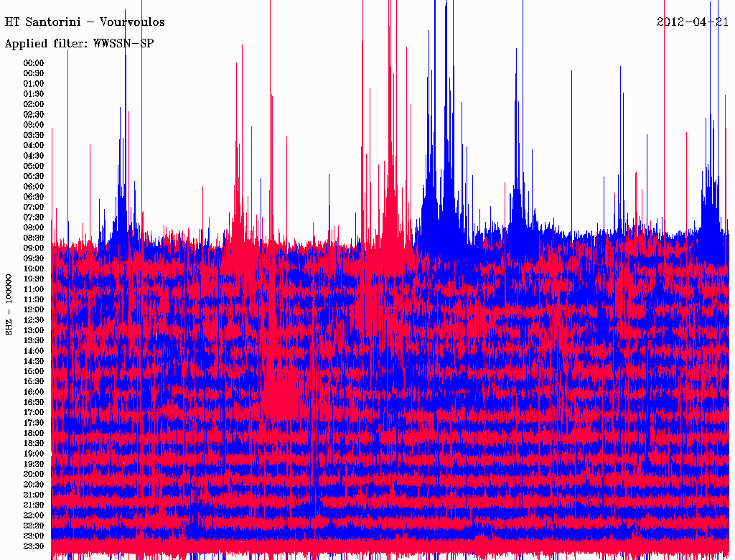Select the 06:00 time label

(34, 186)
